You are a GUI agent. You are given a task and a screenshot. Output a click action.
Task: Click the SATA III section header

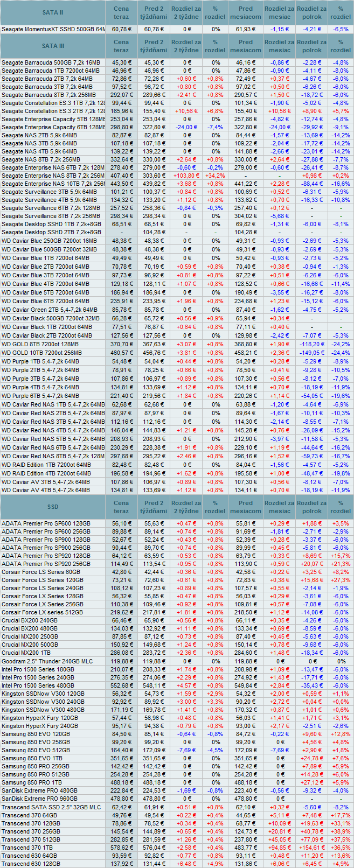53,46
